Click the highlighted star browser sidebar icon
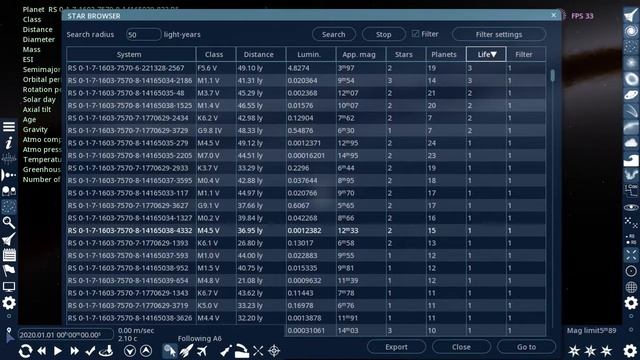This screenshot has height=360, width=640. 9,207
